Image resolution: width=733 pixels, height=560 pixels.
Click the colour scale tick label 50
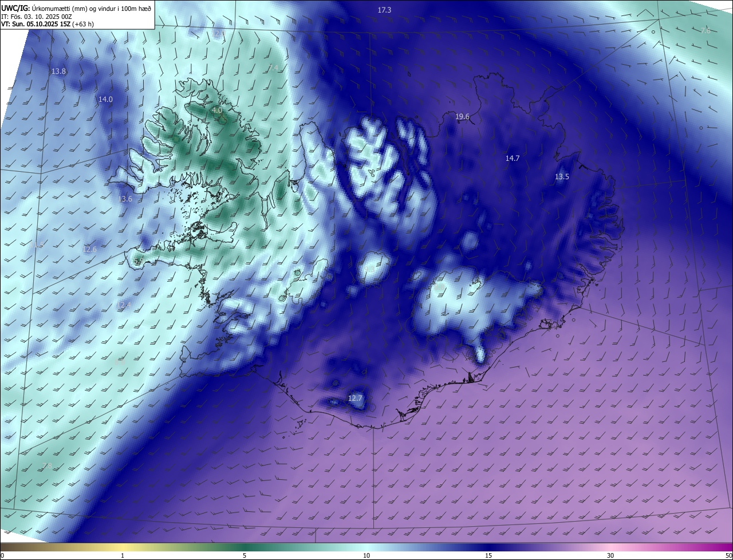tap(728, 555)
